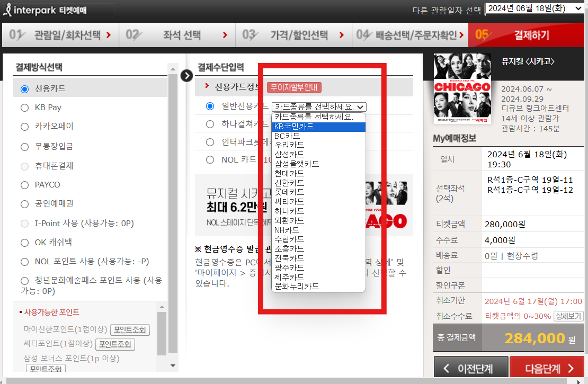Go to step 04 배송선택/주문자확인
Viewport: 588px width, 384px height.
410,35
